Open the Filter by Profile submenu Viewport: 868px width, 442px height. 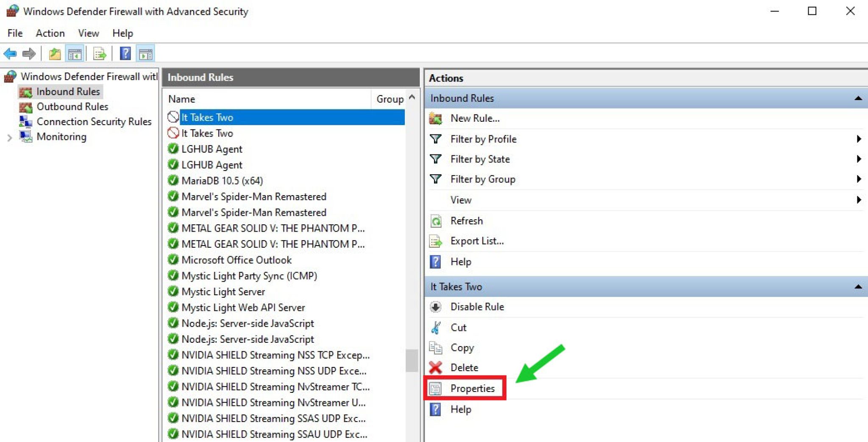point(483,139)
